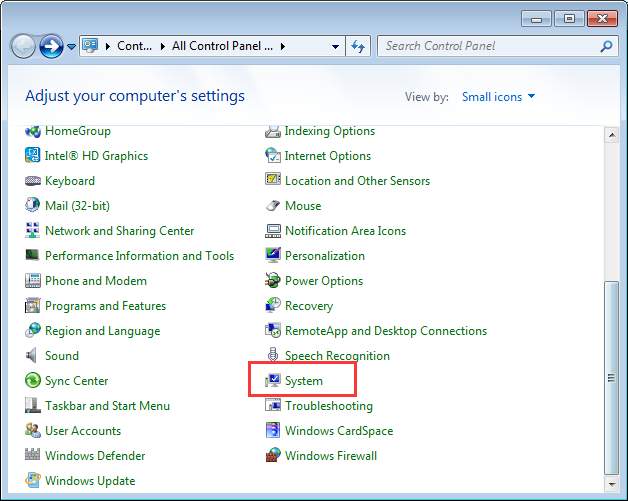Open the System link
Screen dimensions: 628x501
(304, 381)
